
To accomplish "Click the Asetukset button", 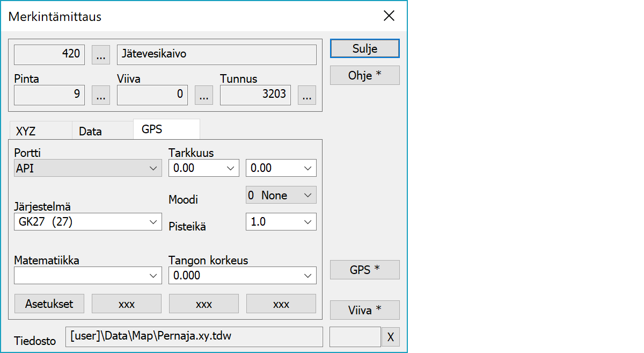I will pos(49,304).
